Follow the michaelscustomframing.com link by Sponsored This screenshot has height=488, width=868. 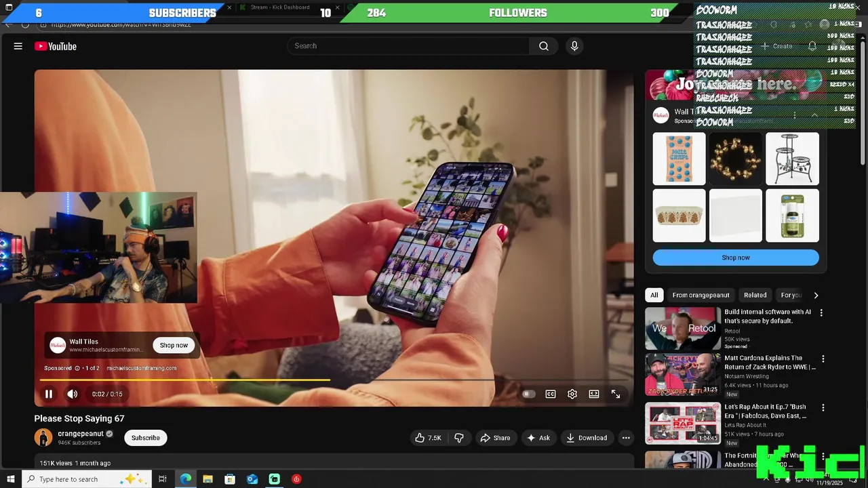pyautogui.click(x=141, y=368)
